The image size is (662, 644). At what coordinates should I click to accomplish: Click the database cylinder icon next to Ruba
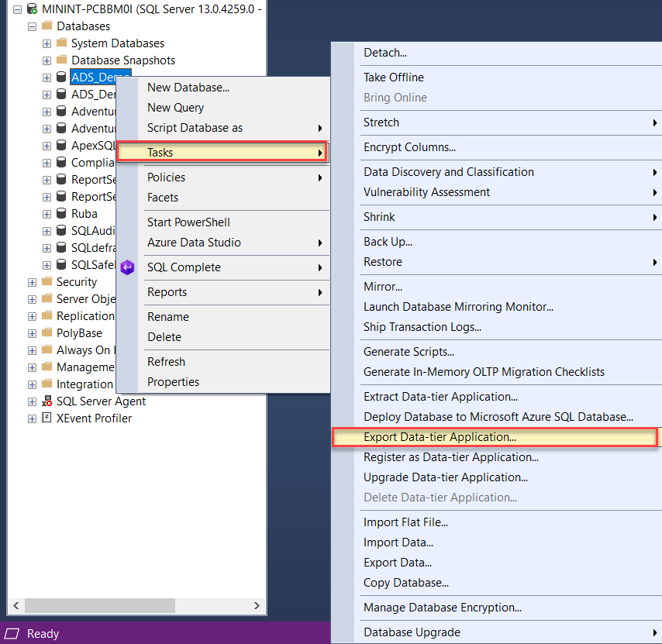click(x=60, y=214)
